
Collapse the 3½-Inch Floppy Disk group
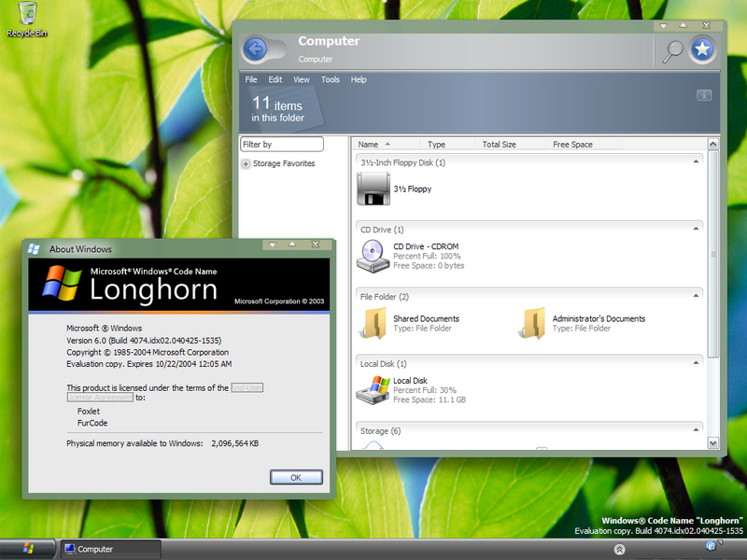pyautogui.click(x=696, y=161)
